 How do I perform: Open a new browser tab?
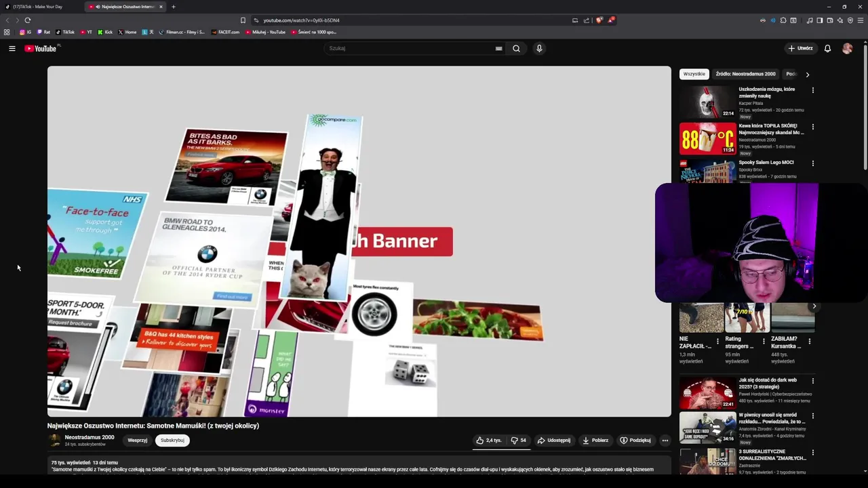(174, 7)
